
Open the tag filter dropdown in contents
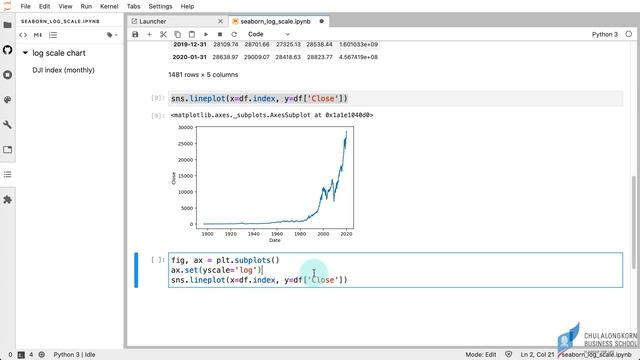tap(112, 35)
